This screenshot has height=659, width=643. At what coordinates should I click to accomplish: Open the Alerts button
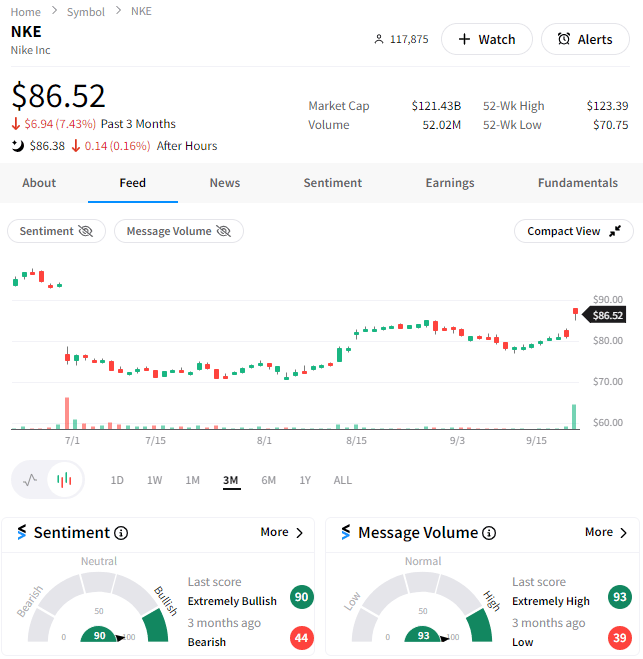tap(585, 39)
